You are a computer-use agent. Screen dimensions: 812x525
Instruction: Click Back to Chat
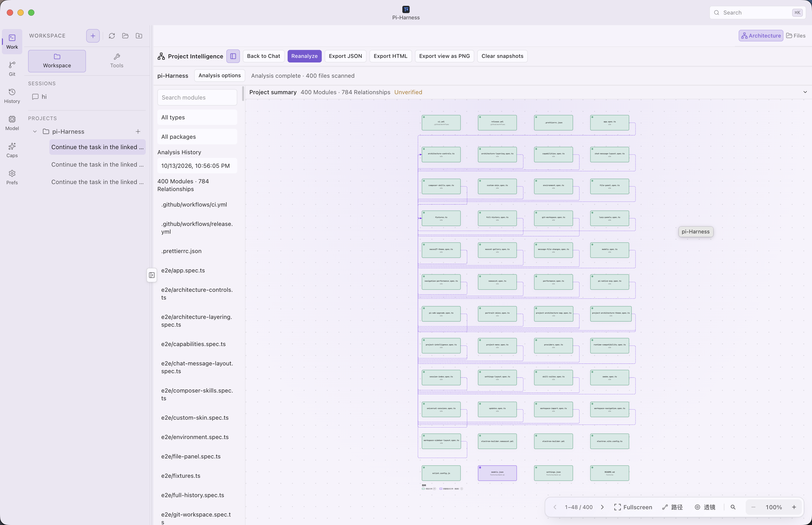coord(263,56)
